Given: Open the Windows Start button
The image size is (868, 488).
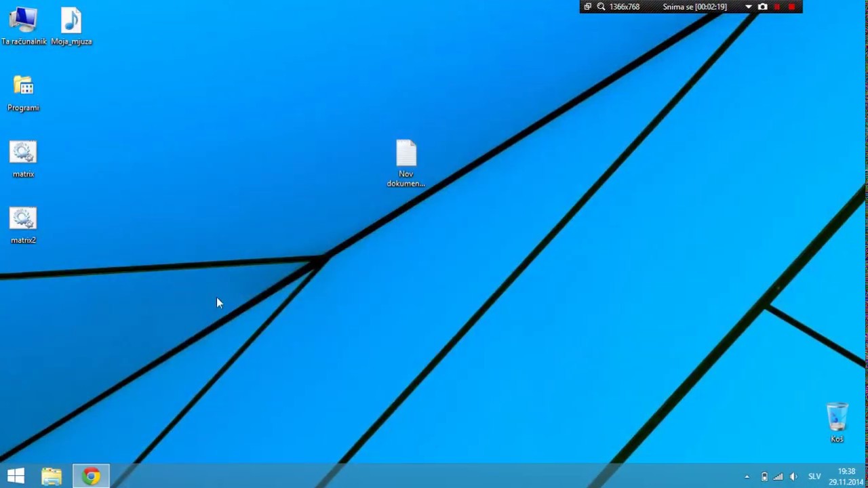Looking at the screenshot, I should pyautogui.click(x=16, y=476).
